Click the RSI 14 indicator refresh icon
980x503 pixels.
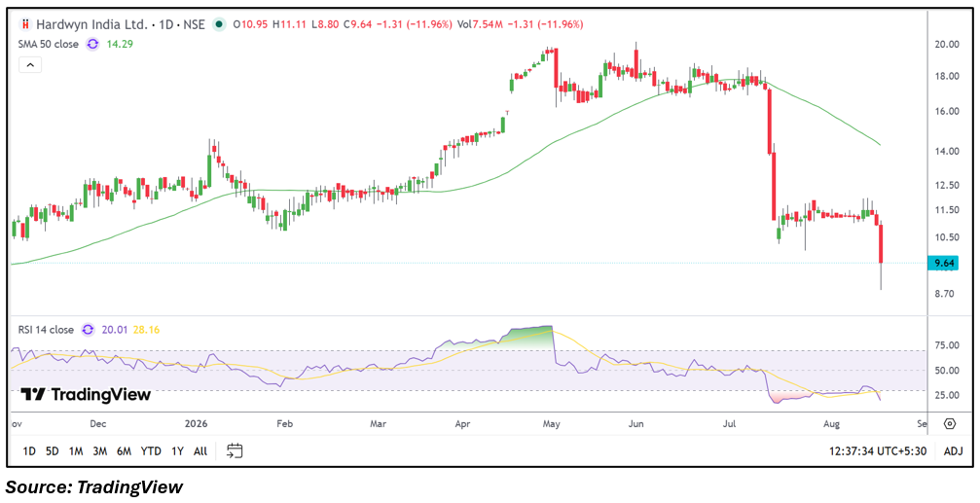tap(89, 329)
